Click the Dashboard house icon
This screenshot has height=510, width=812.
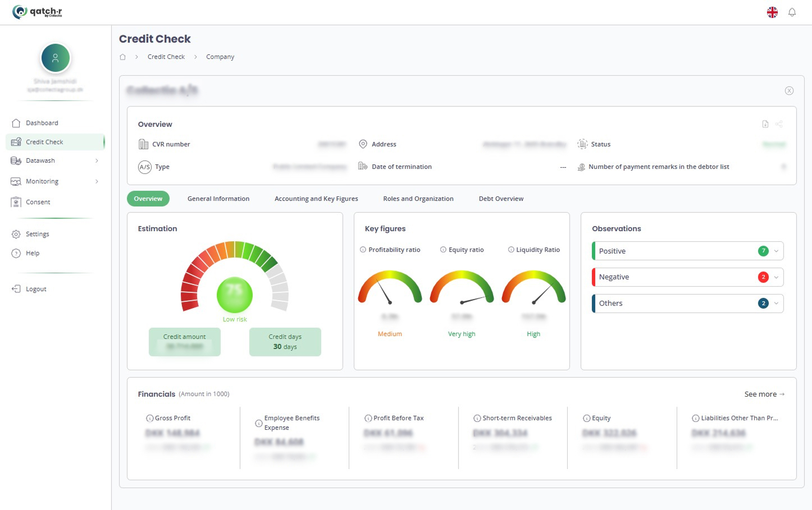click(x=16, y=123)
